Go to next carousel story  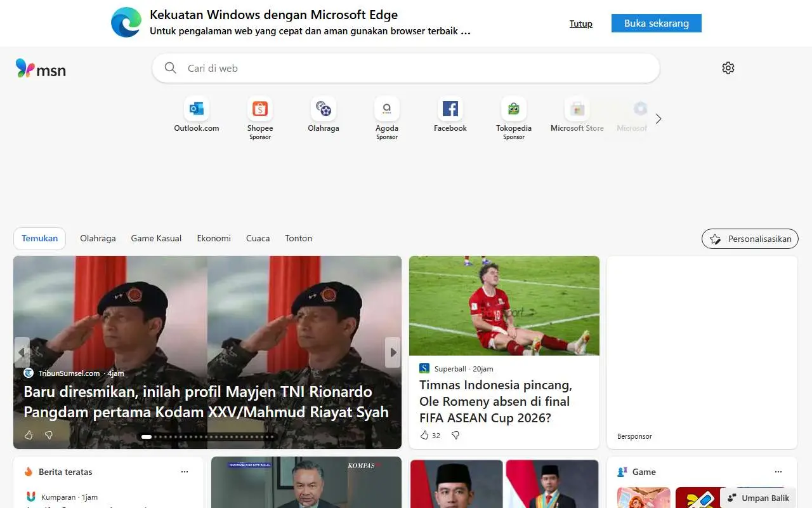(x=393, y=352)
